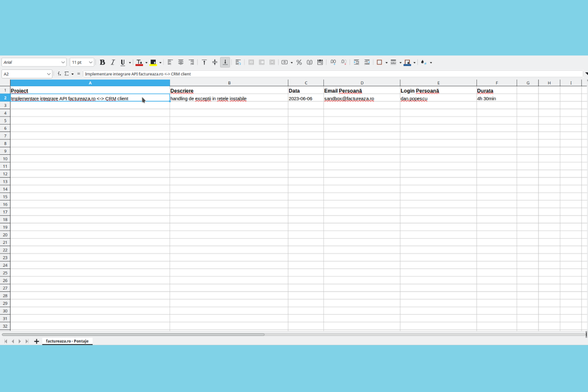The width and height of the screenshot is (588, 392).
Task: Toggle align bottom on the selection
Action: point(225,62)
